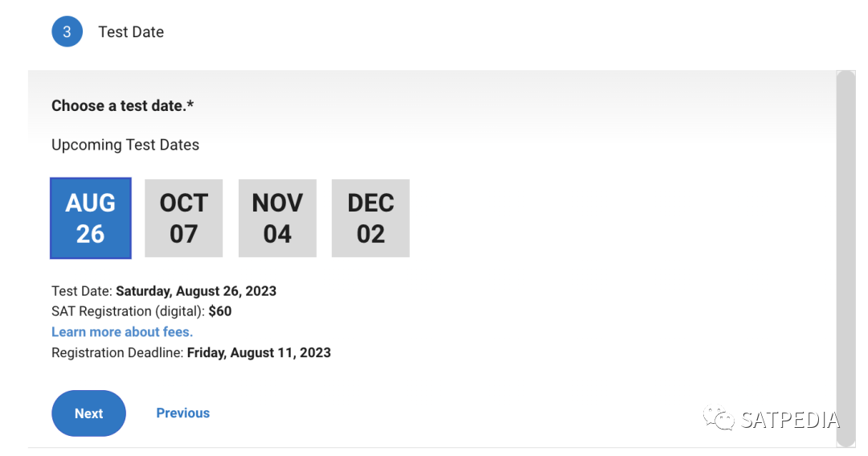Click the Test Date step heading
The image size is (868, 456).
click(131, 32)
